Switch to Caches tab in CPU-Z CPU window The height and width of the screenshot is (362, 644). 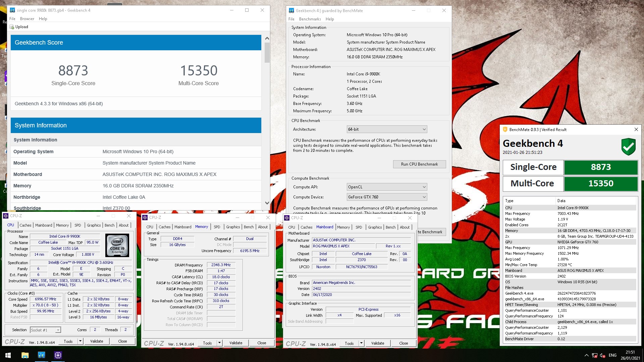[25, 225]
